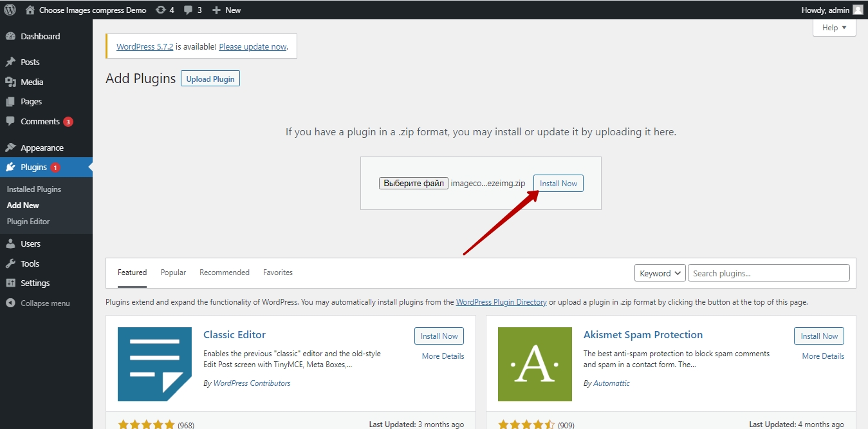This screenshot has height=429, width=868.
Task: Open the comments bubble icon in admin bar
Action: (189, 10)
